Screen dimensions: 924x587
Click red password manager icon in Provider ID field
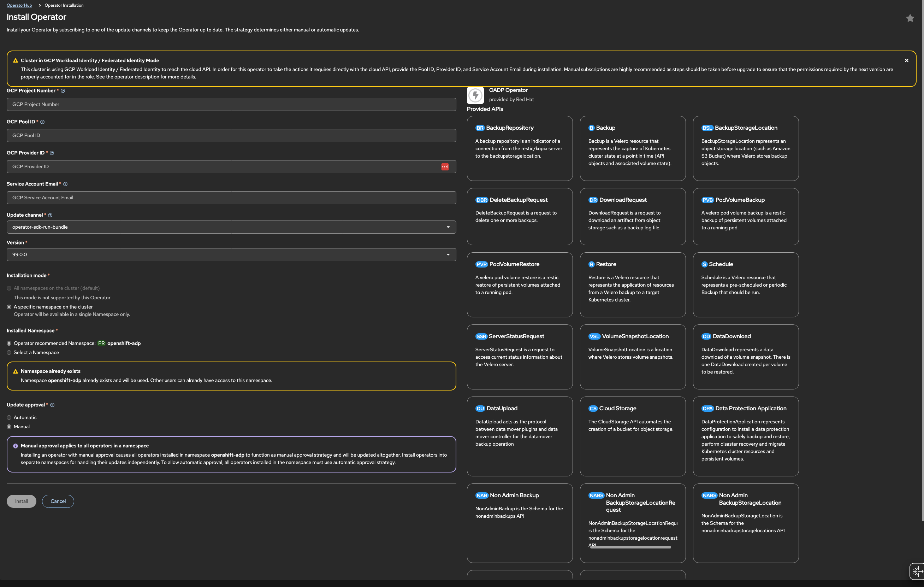tap(445, 166)
